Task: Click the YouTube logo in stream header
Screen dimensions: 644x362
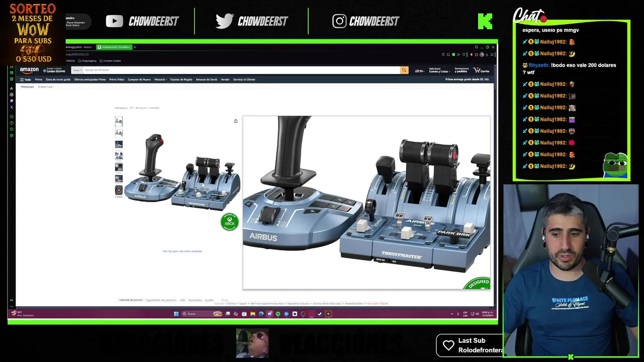Action: click(114, 21)
